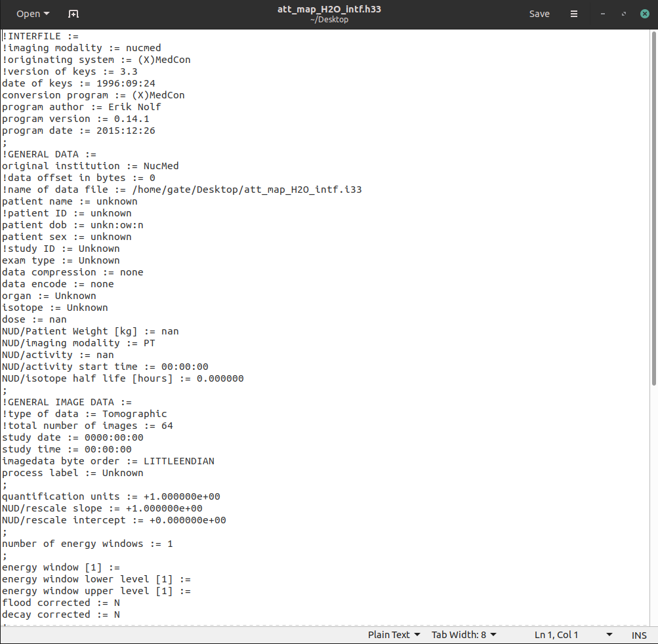
Task: Click 'energy window [1] :=' line
Action: click(61, 567)
